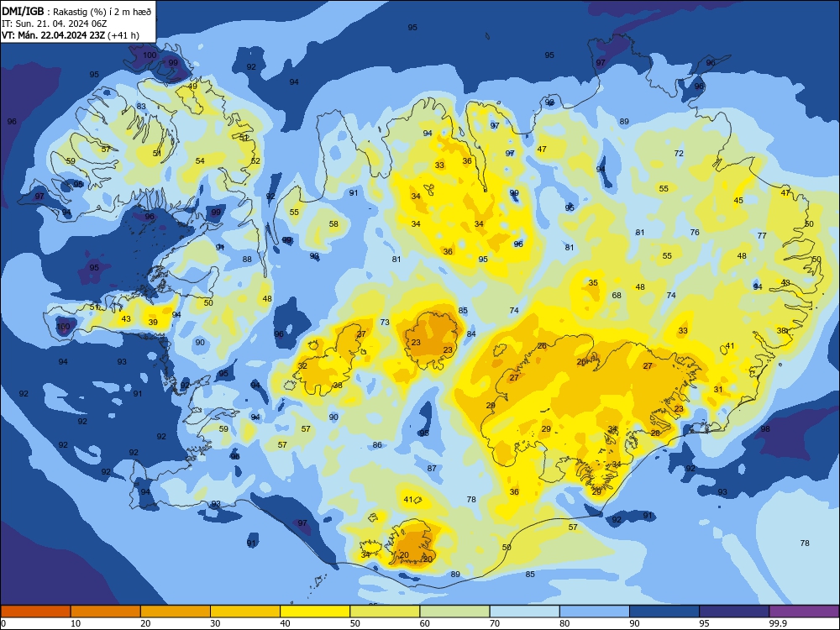
Task: Click the indigo 95–99.9 legend swatch
Action: pyautogui.click(x=734, y=612)
